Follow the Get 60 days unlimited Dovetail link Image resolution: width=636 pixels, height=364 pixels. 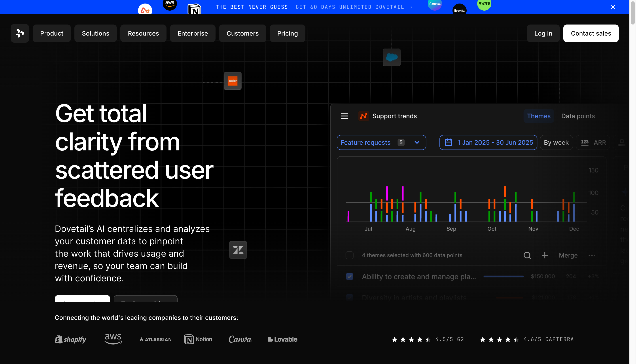354,7
